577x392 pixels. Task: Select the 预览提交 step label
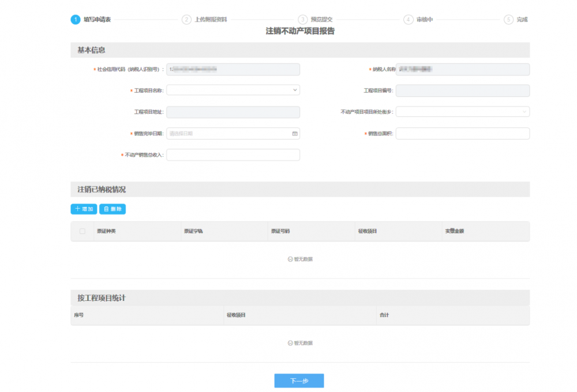click(x=321, y=20)
